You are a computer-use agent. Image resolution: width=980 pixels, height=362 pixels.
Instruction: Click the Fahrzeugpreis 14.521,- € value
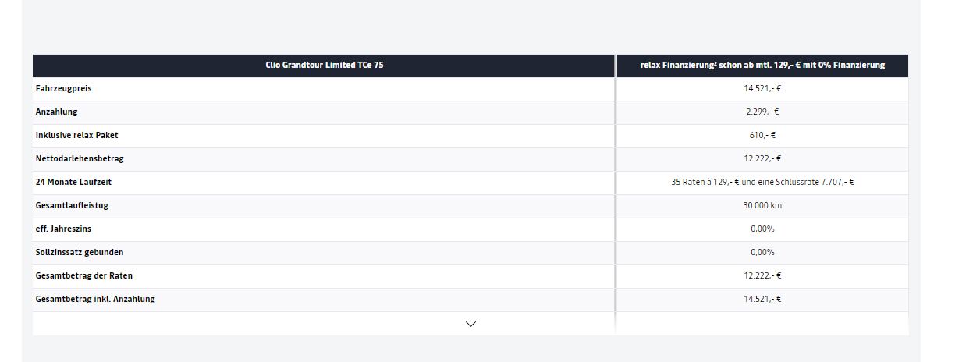(x=762, y=89)
